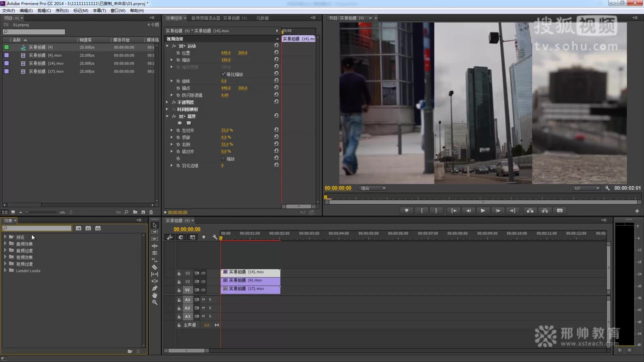Collapse the Crop effect properties

pos(167,116)
